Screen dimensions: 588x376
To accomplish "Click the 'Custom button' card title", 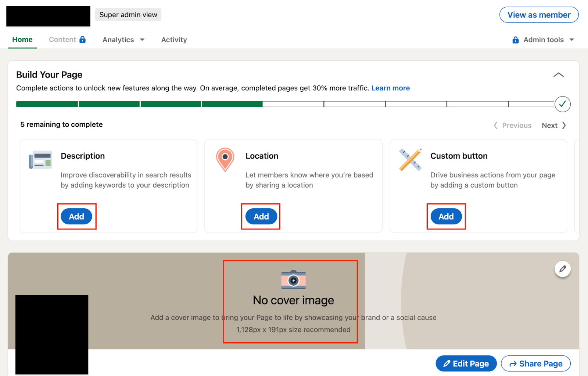I will point(459,156).
